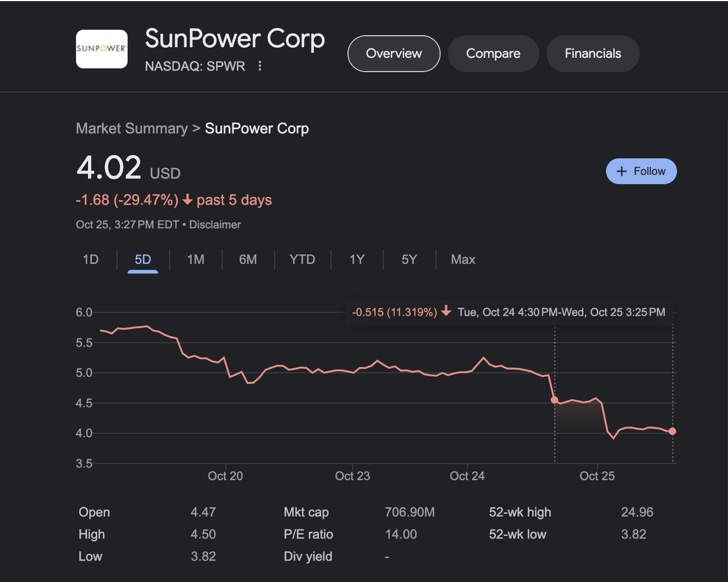Select the 1D time range
Image resolution: width=728 pixels, height=582 pixels.
[91, 260]
